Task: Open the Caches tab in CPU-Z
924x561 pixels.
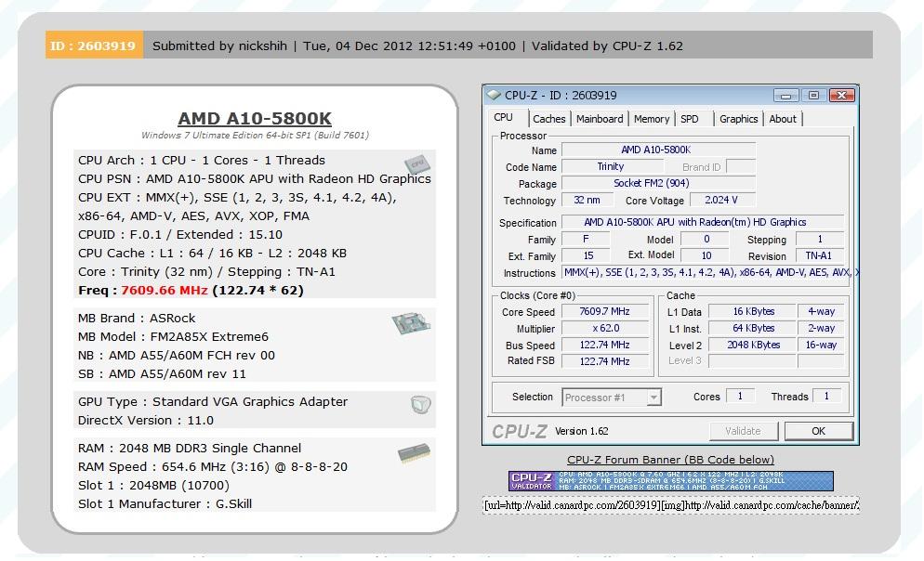Action: click(548, 119)
